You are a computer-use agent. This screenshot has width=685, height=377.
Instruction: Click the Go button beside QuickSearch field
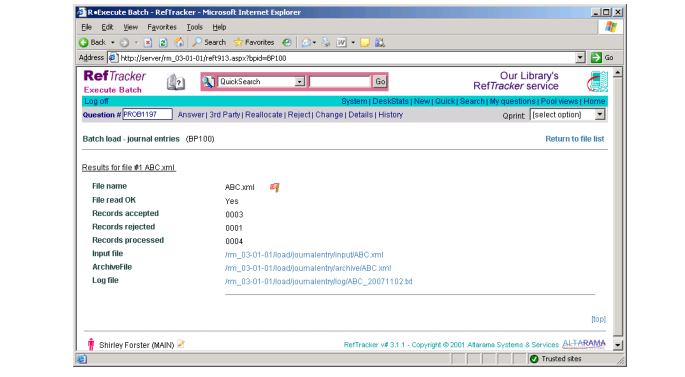pos(380,81)
